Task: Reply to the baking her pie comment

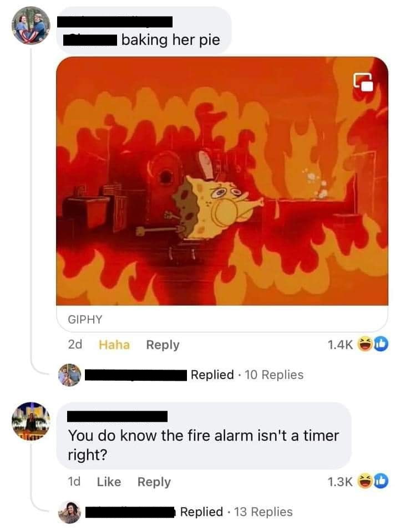Action: coord(163,345)
